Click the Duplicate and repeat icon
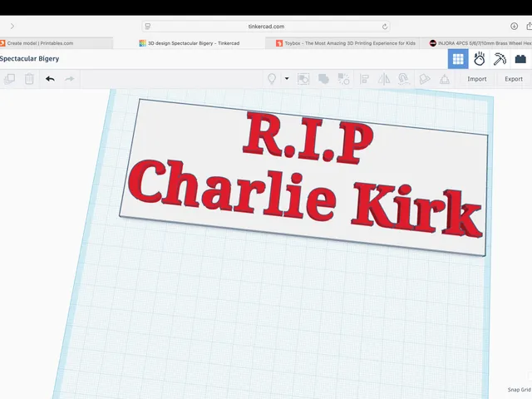This screenshot has width=532, height=399. [x=9, y=79]
